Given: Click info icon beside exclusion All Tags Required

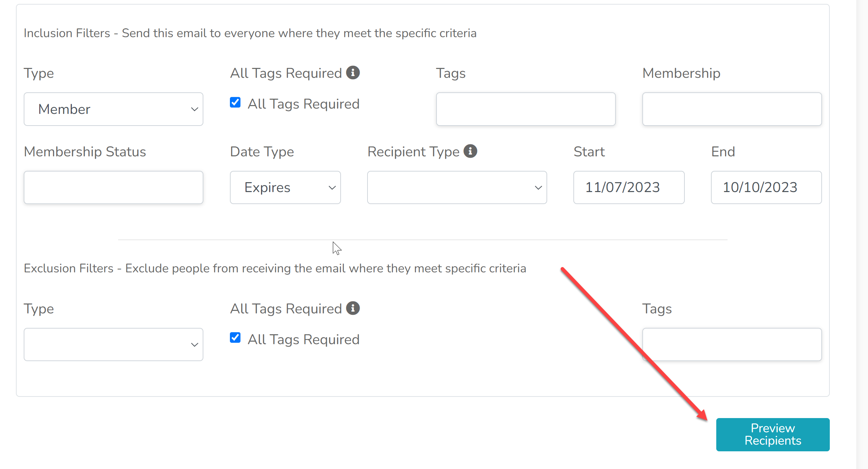Looking at the screenshot, I should coord(353,308).
